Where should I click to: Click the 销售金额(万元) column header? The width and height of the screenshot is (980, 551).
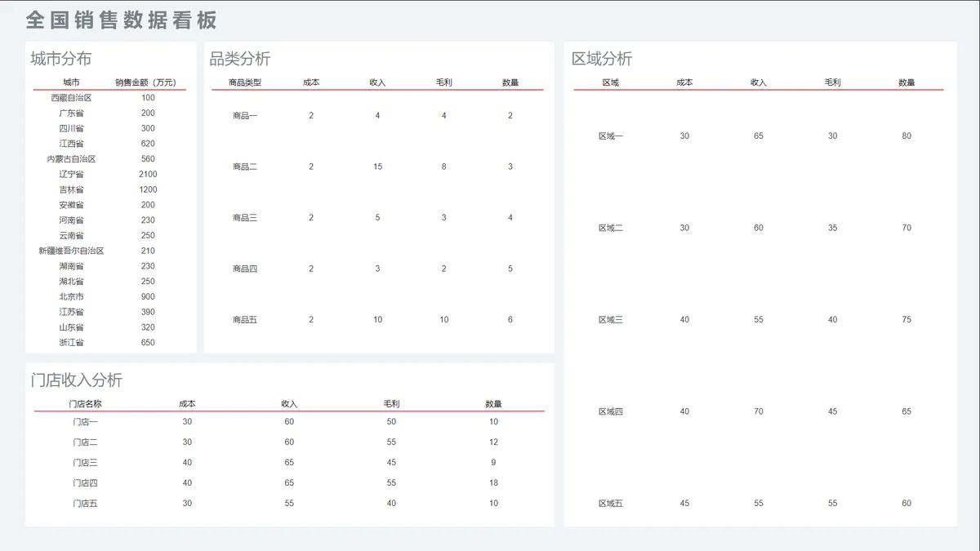pos(145,82)
